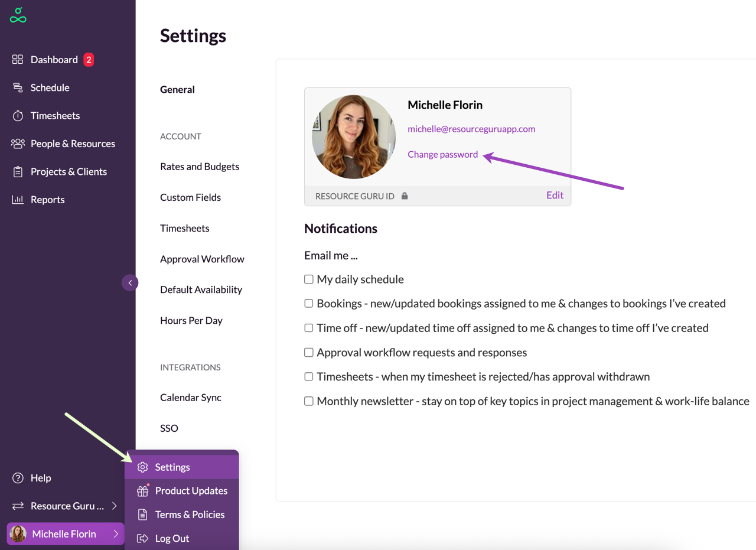Open Custom Fields settings
Screen dimensions: 756x550
click(190, 197)
